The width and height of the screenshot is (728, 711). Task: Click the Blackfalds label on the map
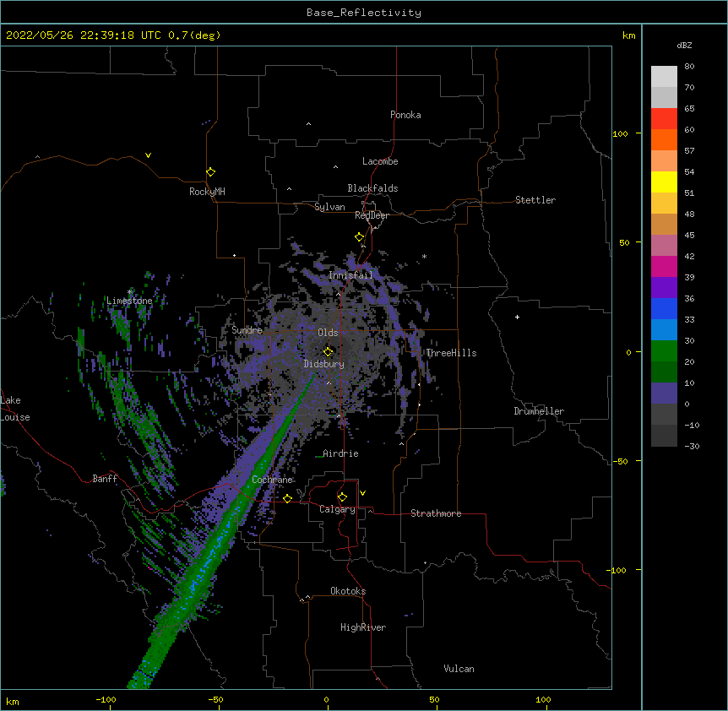pos(372,188)
